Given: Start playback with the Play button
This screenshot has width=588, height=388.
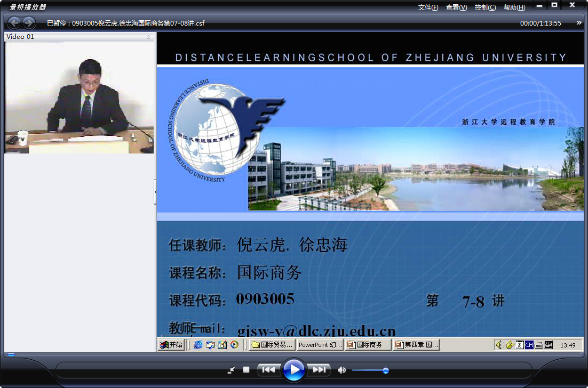Looking at the screenshot, I should point(294,370).
